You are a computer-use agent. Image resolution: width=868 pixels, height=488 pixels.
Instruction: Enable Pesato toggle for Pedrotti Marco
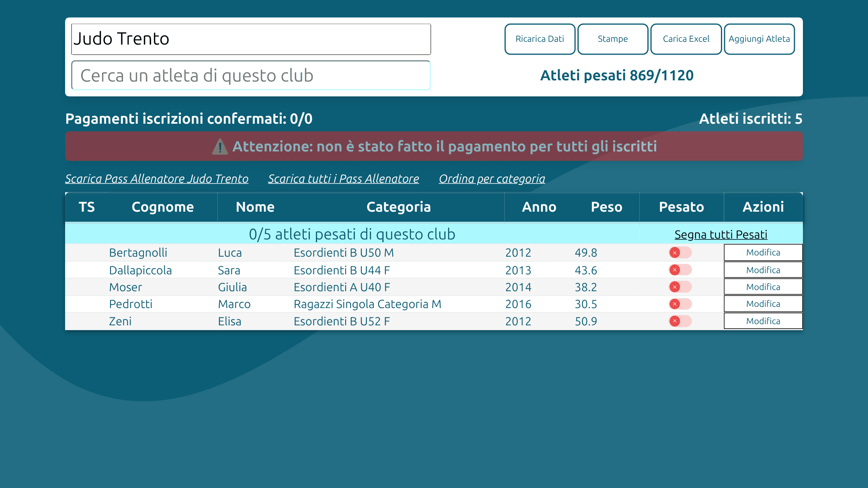(x=680, y=304)
